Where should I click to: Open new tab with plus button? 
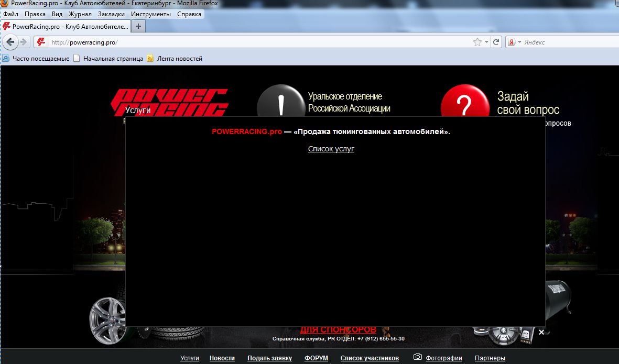tap(138, 26)
